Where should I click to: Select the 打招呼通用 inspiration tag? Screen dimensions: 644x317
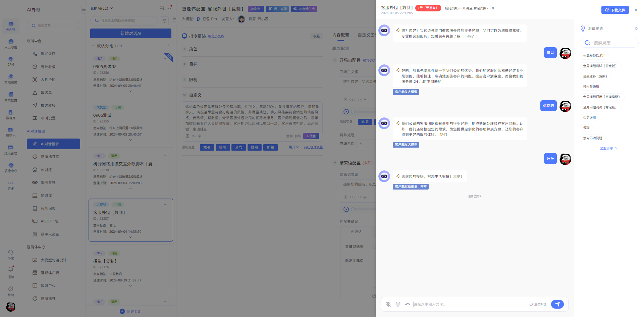[591, 87]
